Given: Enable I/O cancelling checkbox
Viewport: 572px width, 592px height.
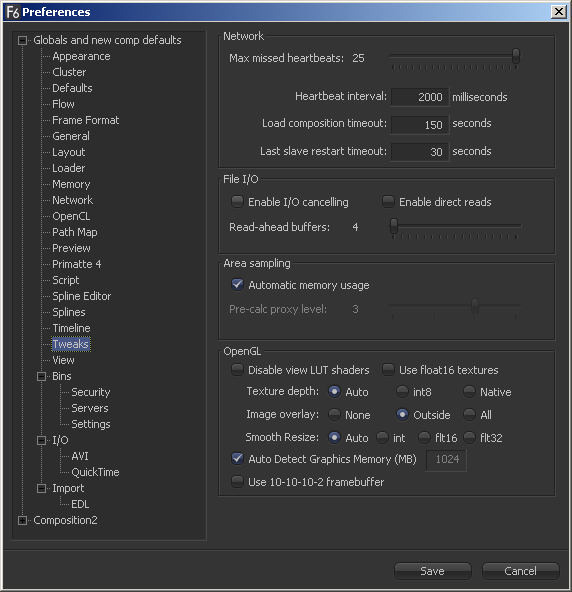Looking at the screenshot, I should tap(237, 202).
